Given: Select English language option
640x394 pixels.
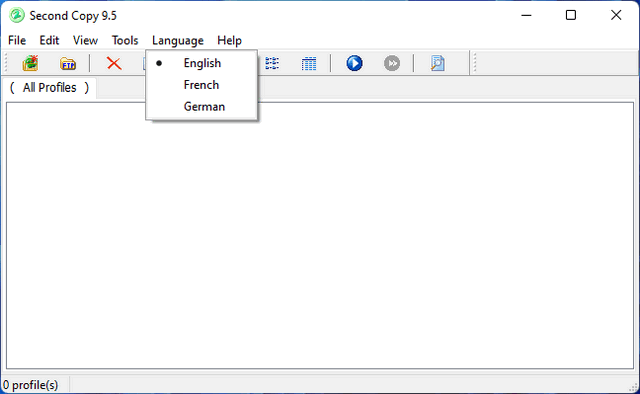Looking at the screenshot, I should 202,63.
